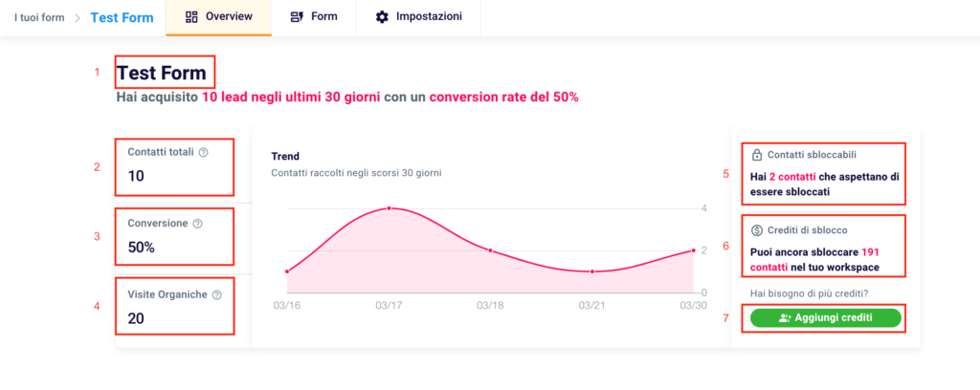Click the help icon beside Conversione

coord(197,224)
